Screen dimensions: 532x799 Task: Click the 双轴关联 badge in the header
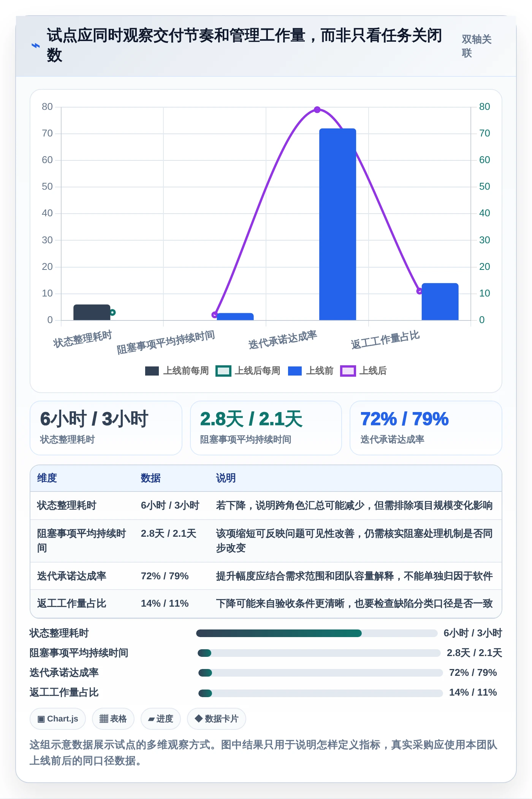coord(477,46)
